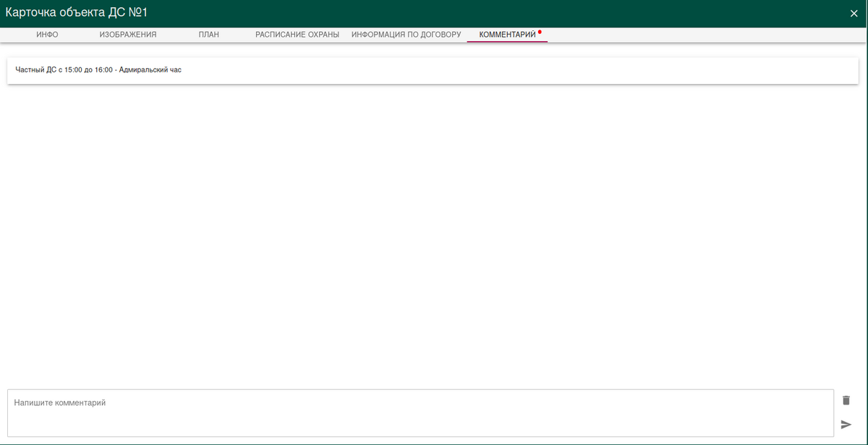Click the empty area below the comment list
Screen dimensions: 868x445
pos(434,232)
